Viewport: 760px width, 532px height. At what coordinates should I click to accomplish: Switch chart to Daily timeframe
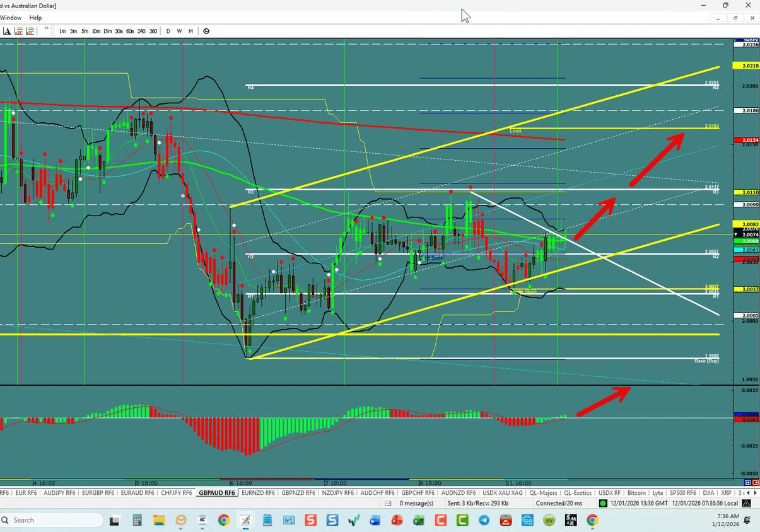point(168,30)
